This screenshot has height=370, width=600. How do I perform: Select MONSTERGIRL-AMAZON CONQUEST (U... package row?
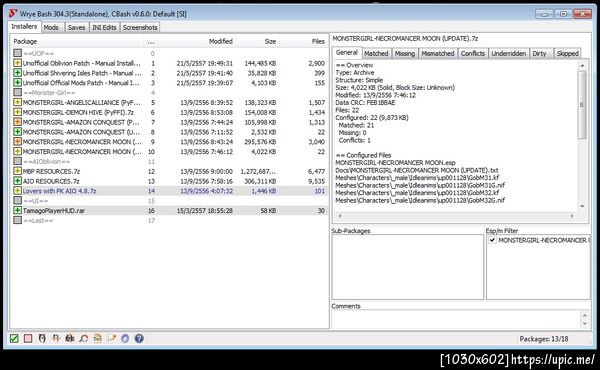(170, 132)
